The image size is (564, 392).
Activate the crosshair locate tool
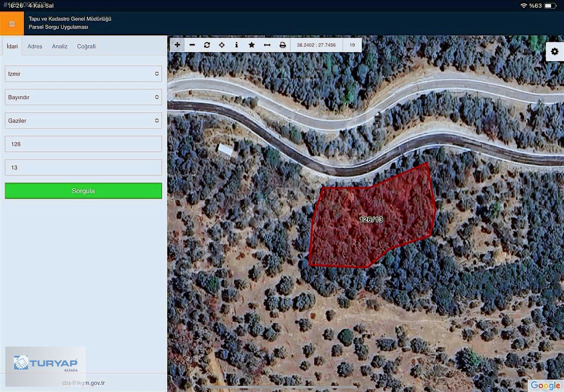(222, 45)
